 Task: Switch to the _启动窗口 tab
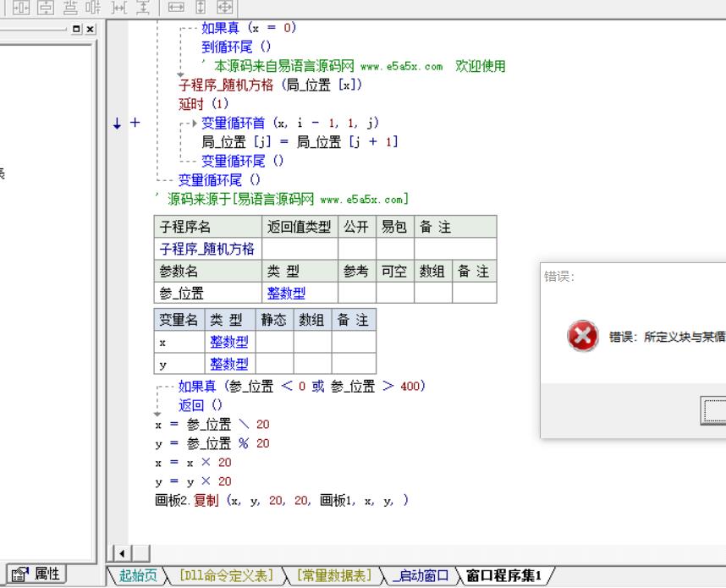421,575
